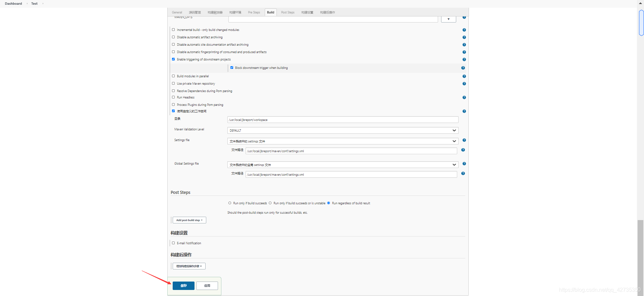Open Maven Validation Level dropdown

343,130
